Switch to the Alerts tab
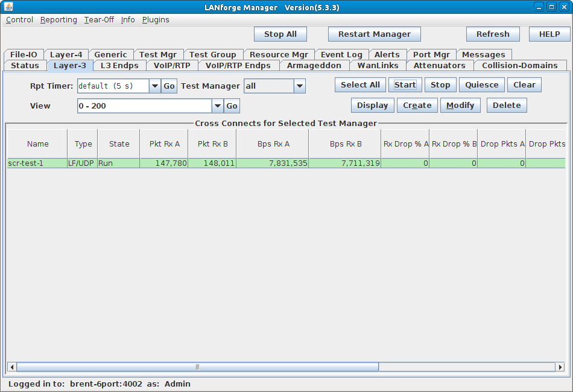 (x=387, y=54)
